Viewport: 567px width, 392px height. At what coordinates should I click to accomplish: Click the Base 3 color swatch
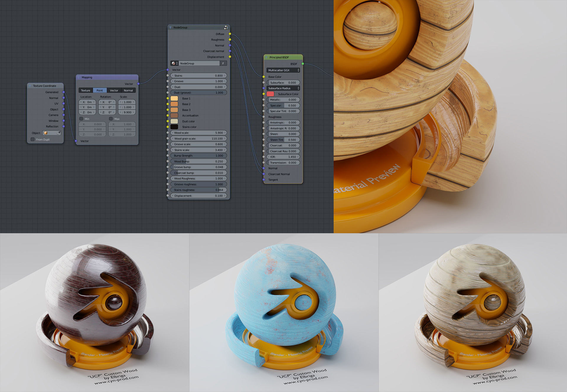pyautogui.click(x=174, y=110)
